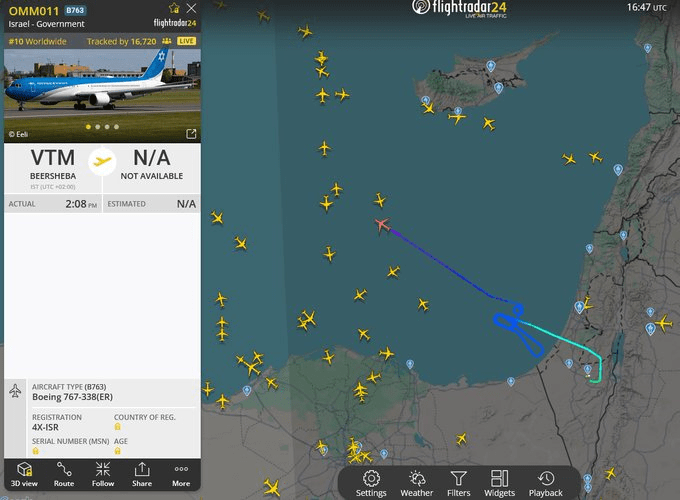
Task: Open the Weather layer options
Action: 416,484
